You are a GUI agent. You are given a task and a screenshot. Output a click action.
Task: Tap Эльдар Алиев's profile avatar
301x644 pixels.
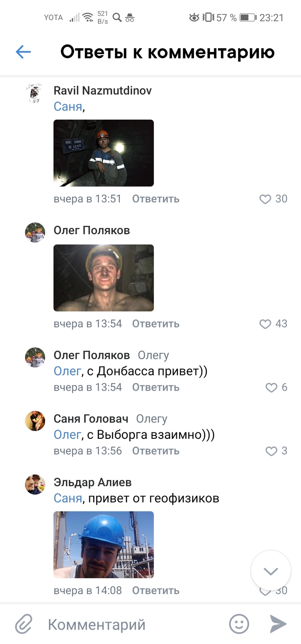coord(35,484)
